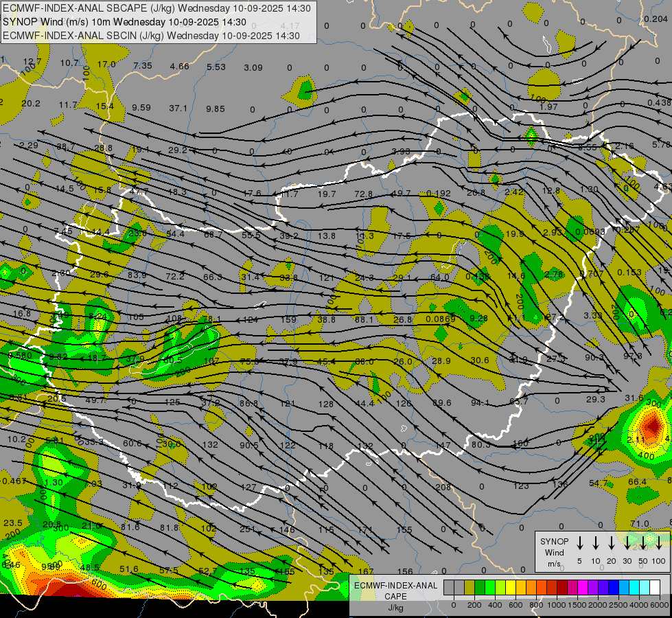Click the SBCAPE title line at top

coord(157,8)
